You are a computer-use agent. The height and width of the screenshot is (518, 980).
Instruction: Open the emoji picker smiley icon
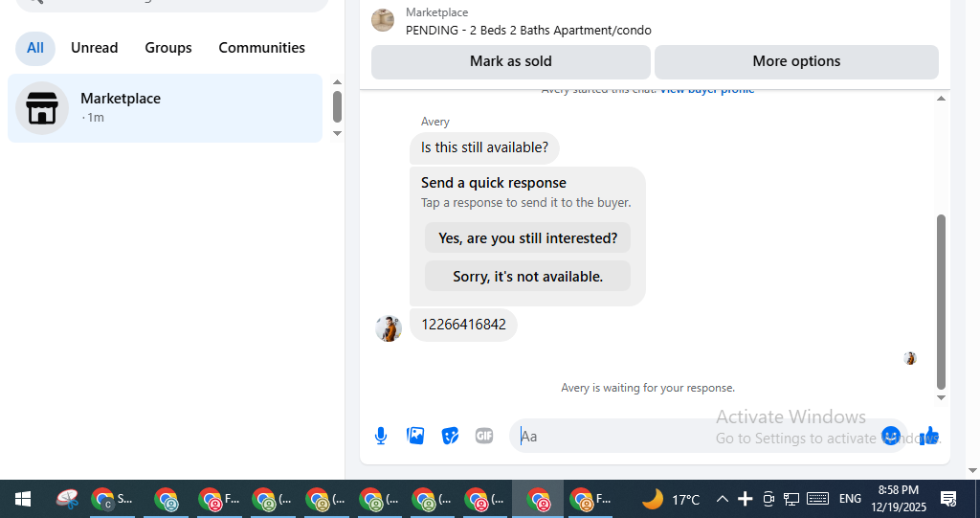(891, 436)
